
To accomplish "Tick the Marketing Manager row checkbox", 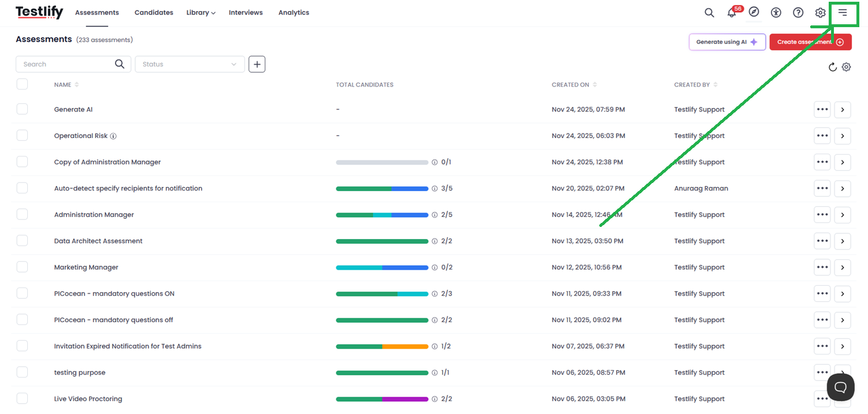I will coord(22,267).
